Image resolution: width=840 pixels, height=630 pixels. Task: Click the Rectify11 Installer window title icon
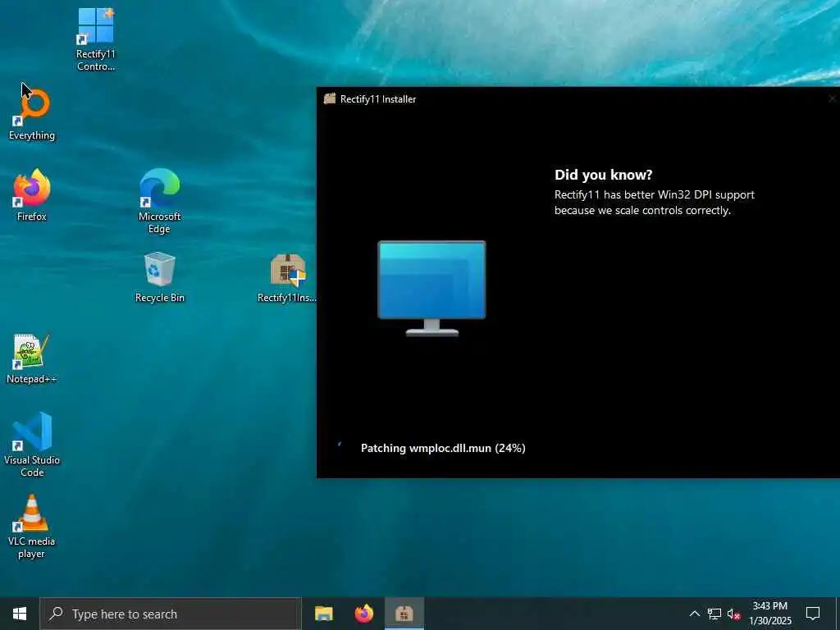click(330, 98)
